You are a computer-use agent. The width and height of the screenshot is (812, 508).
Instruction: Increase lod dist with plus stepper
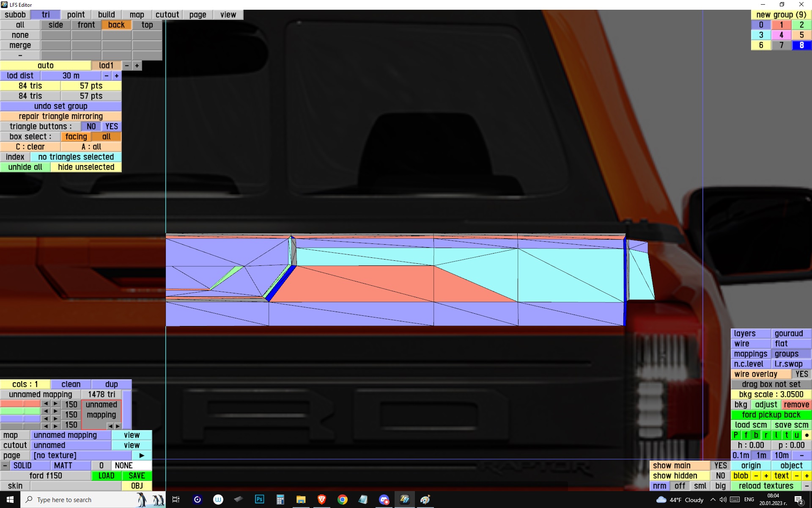116,76
